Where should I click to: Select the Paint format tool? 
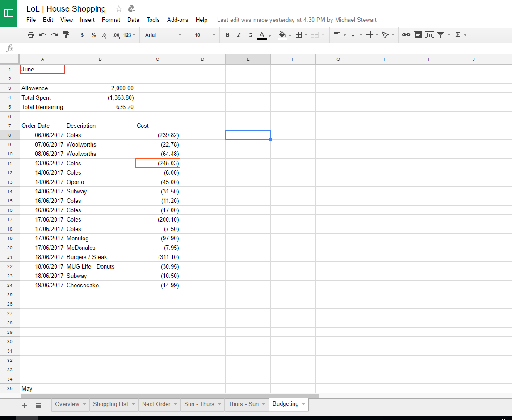pos(66,34)
